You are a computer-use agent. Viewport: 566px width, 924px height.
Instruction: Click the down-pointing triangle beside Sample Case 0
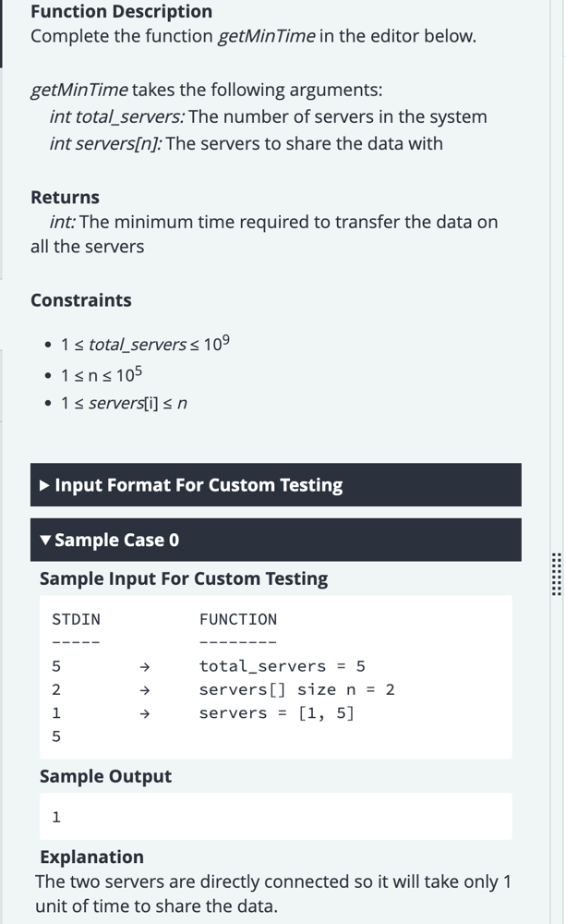click(45, 540)
